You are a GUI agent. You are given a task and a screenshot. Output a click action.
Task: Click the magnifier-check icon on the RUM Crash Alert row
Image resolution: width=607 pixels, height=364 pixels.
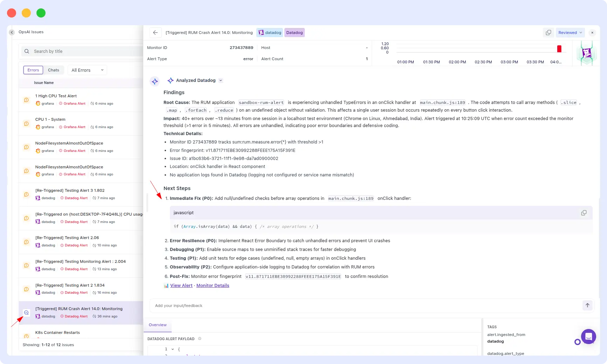coord(26,313)
